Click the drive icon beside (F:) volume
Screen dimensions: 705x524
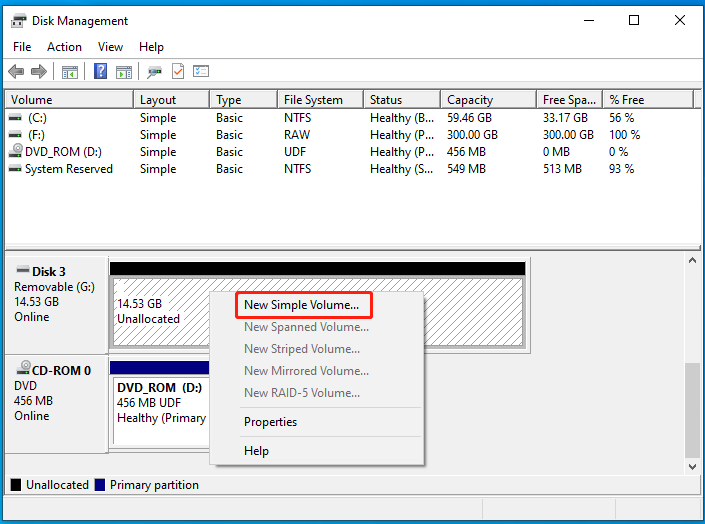pyautogui.click(x=15, y=135)
